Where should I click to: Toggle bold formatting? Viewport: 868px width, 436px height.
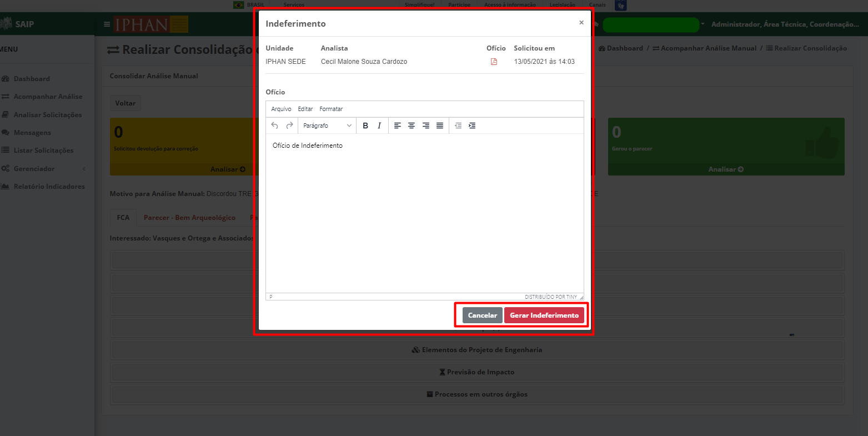pos(365,126)
